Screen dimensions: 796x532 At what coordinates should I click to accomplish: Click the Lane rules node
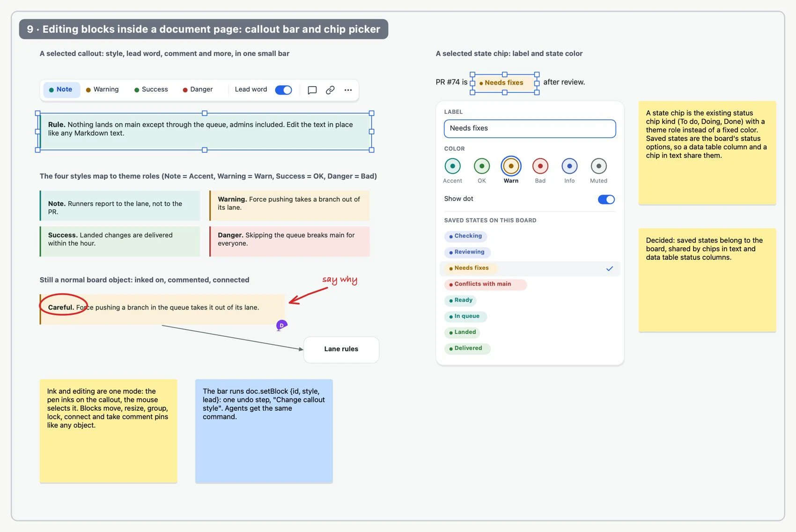pos(341,349)
